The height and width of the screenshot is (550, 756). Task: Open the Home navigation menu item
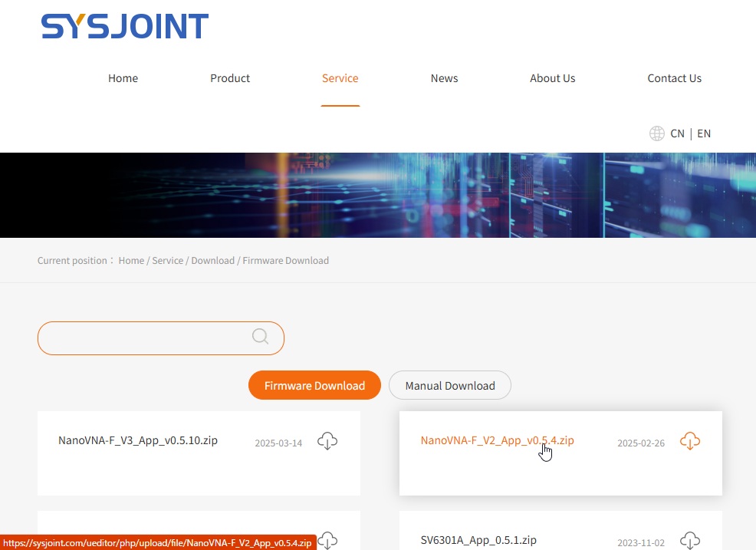point(123,78)
